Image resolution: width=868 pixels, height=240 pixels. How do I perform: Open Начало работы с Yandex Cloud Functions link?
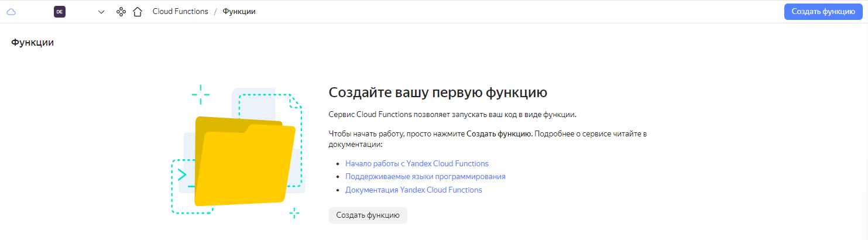[x=417, y=163]
